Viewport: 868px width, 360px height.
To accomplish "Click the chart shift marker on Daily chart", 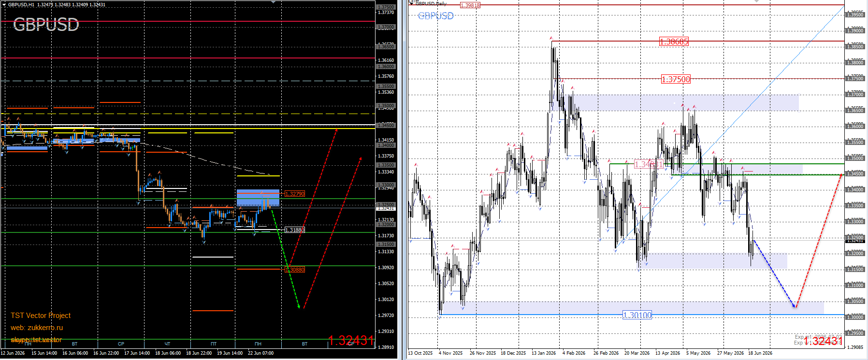I will [757, 2].
